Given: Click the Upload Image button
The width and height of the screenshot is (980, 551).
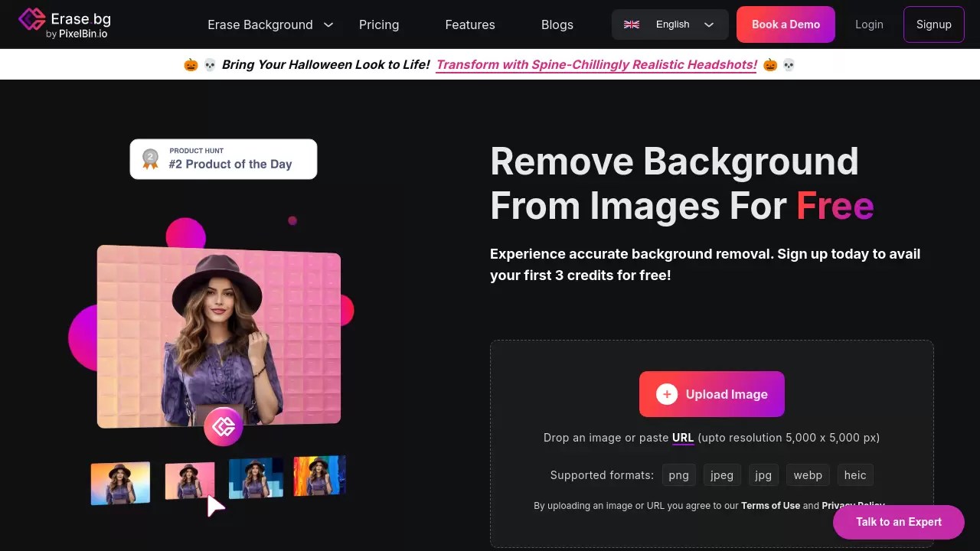Looking at the screenshot, I should [x=711, y=394].
